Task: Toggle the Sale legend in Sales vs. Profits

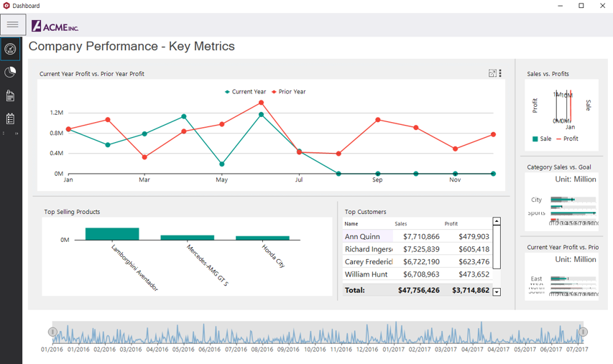Action: point(542,139)
